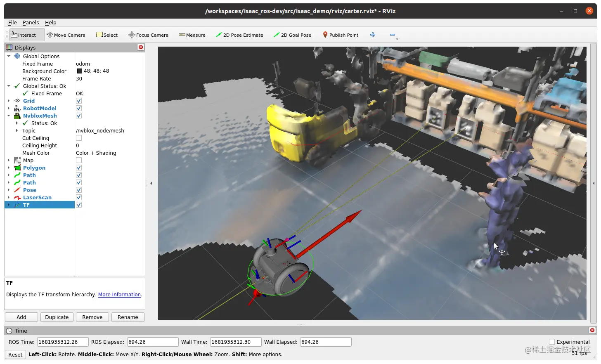Disable the LaserScan checkbox
Viewport: 601px width, 364px height.
[x=78, y=197]
